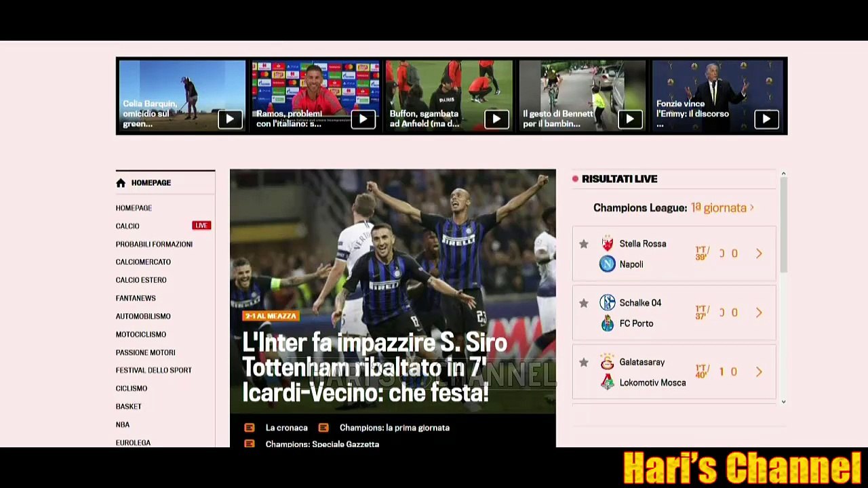Open the 1a giornata matchday selector

[722, 208]
